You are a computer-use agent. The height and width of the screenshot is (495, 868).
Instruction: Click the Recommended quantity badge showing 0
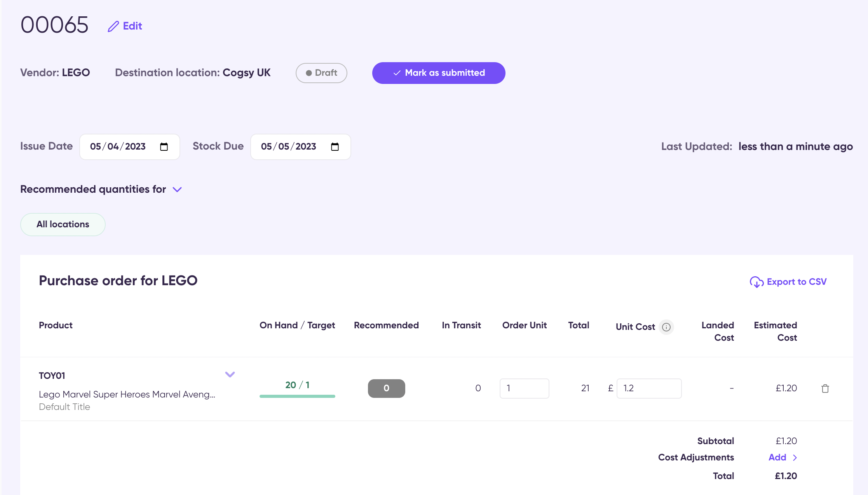point(386,389)
